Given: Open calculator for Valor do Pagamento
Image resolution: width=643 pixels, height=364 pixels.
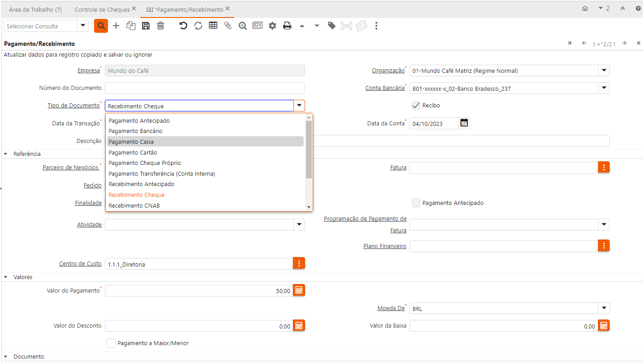Looking at the screenshot, I should click(299, 290).
